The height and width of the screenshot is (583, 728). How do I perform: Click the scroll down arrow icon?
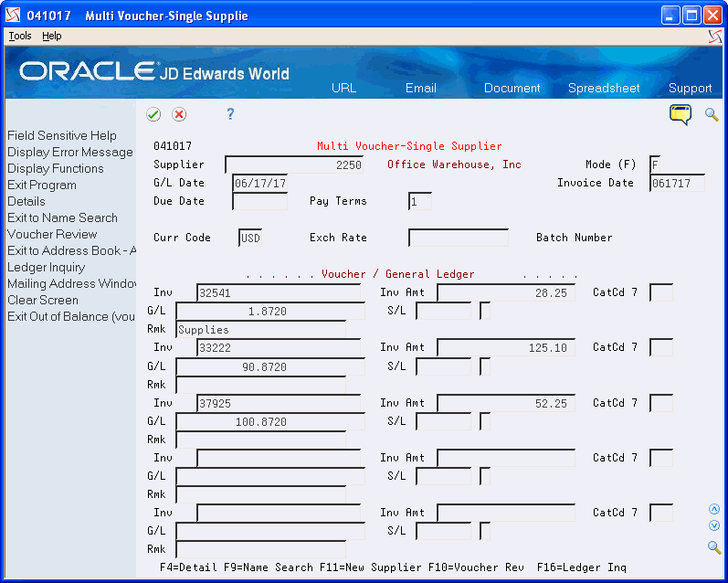[x=714, y=525]
